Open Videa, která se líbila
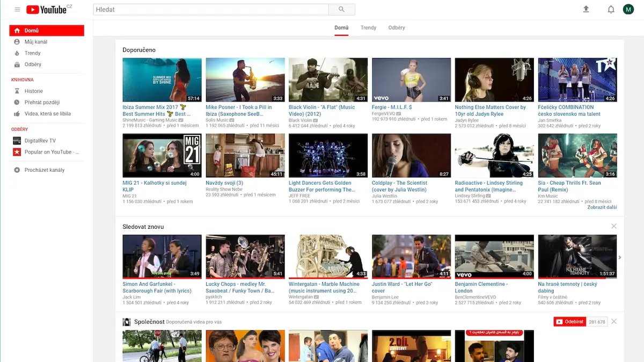 [47, 114]
